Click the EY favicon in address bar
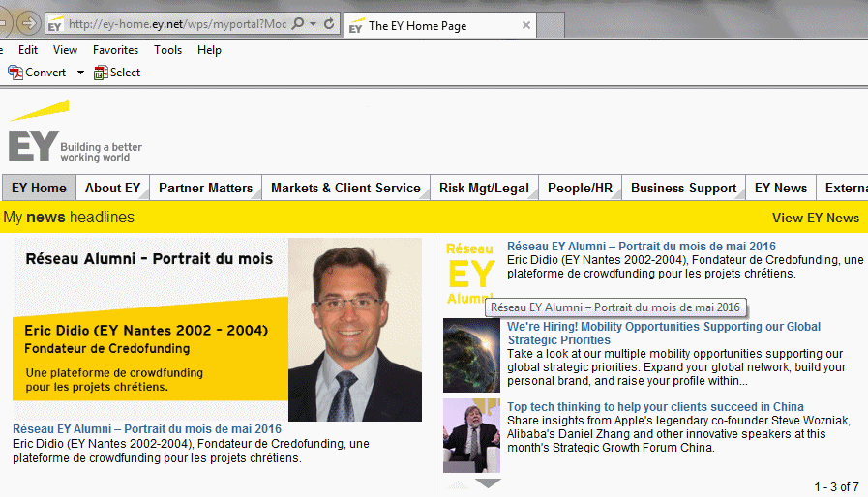This screenshot has width=868, height=497. pos(54,25)
